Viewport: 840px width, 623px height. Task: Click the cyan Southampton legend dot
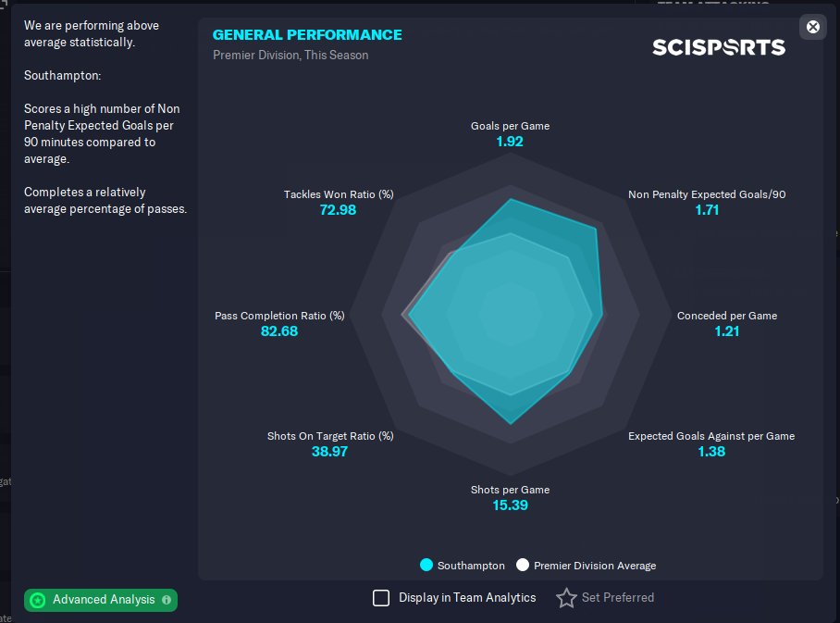(426, 565)
